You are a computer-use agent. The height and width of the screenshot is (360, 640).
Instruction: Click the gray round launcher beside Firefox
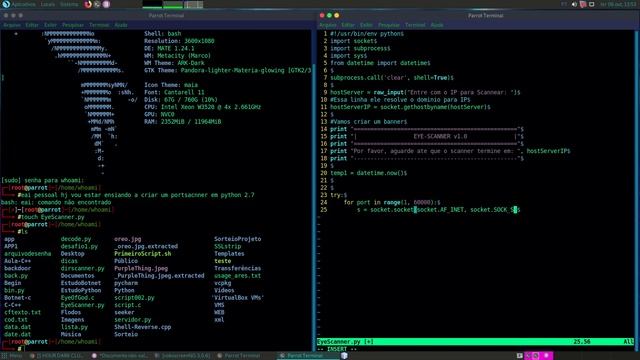point(97,4)
